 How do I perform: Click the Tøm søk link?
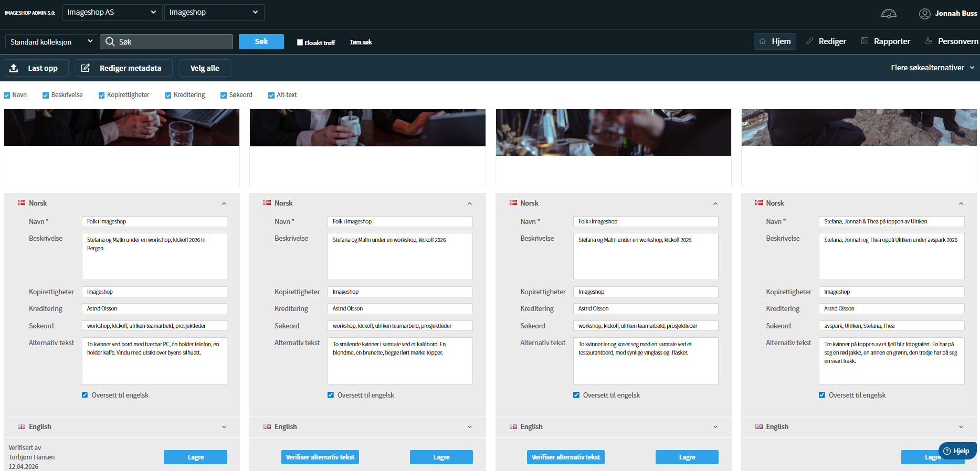coord(361,42)
